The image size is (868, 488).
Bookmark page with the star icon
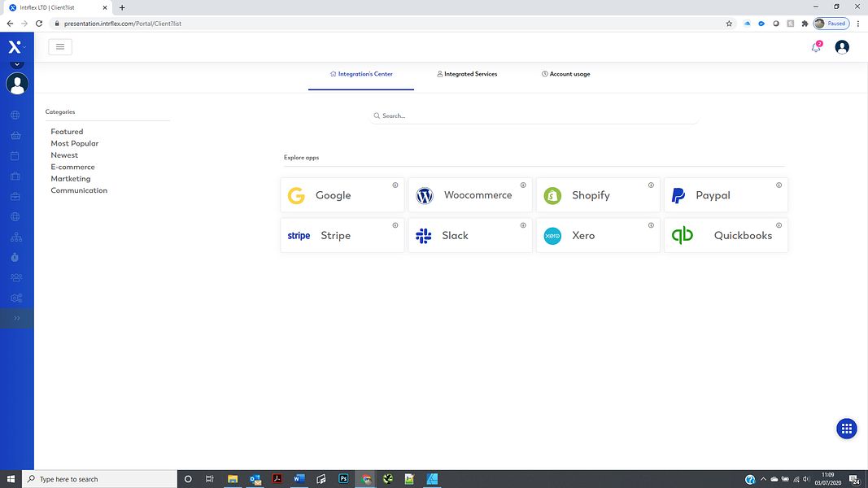pos(729,24)
